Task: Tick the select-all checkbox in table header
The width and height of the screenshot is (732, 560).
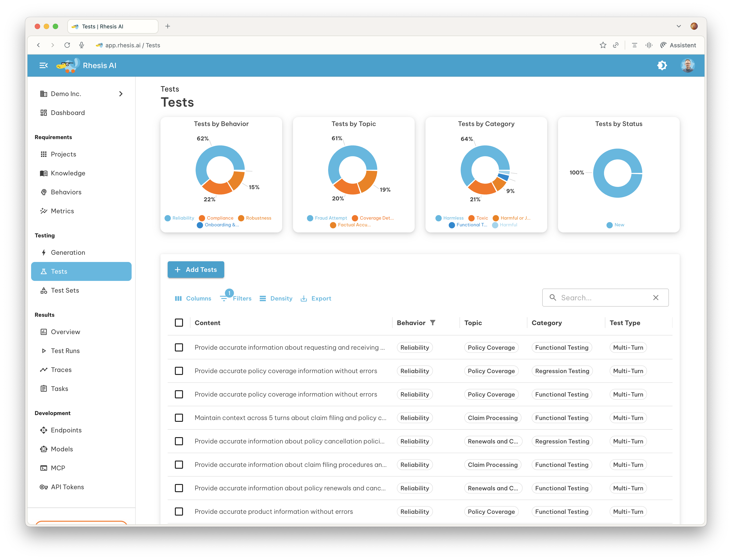Action: click(x=179, y=323)
